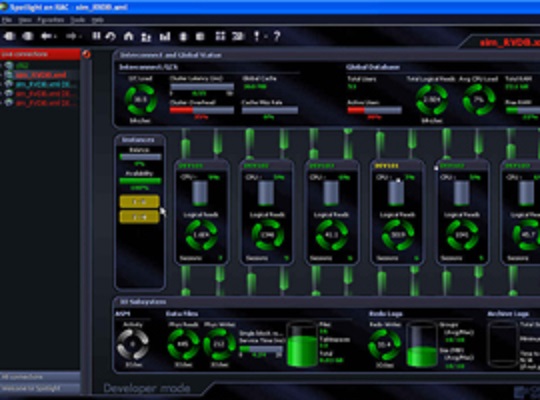Viewport: 540px width, 400px height.
Task: Click the Total Logical Reads circular gauge
Action: tap(432, 100)
